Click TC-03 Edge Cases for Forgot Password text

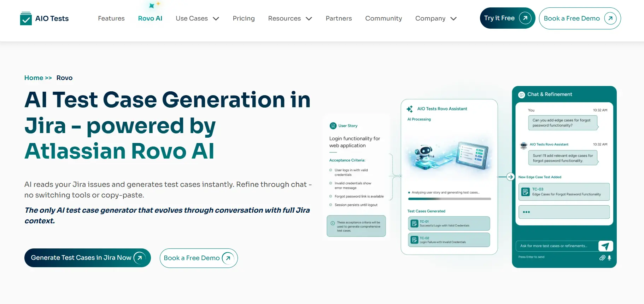[567, 194]
